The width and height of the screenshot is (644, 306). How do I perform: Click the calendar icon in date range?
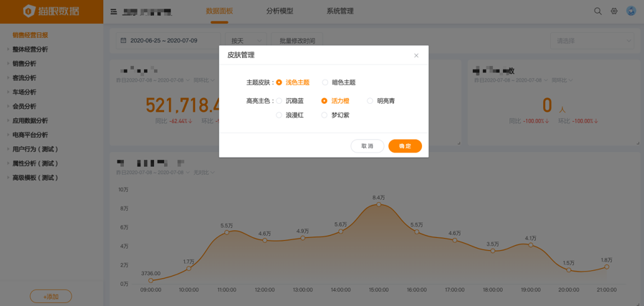[123, 41]
